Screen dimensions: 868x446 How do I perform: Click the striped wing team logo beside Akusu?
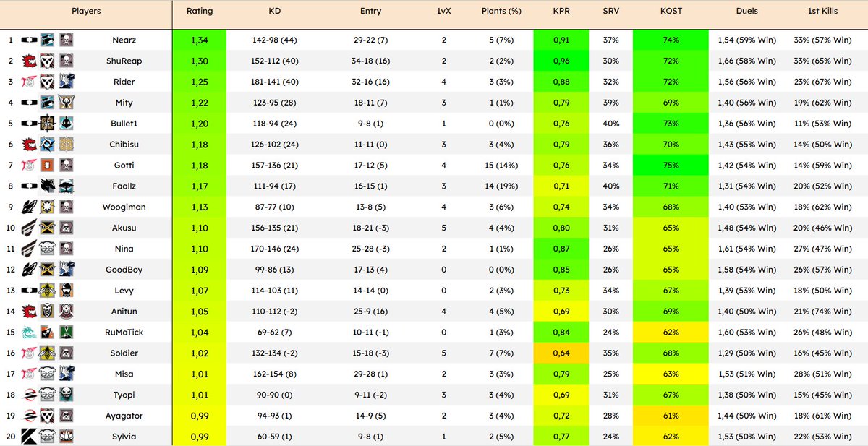click(x=29, y=228)
